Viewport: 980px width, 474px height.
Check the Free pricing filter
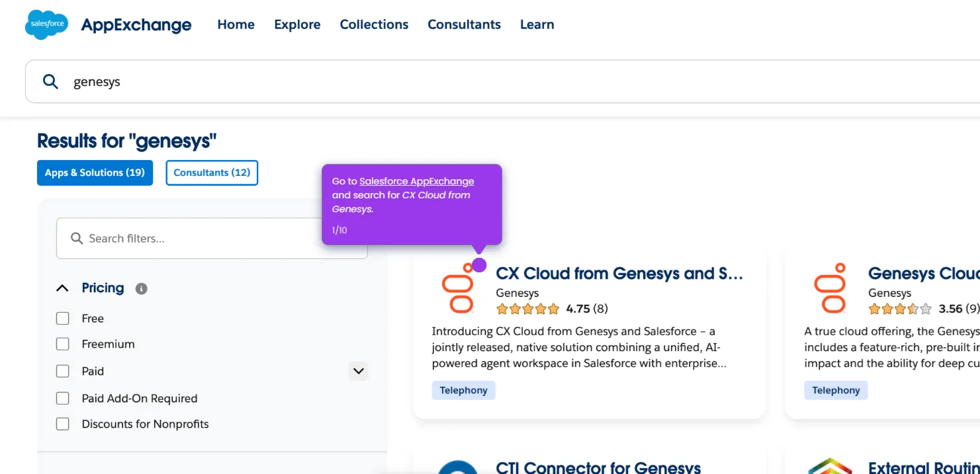pyautogui.click(x=63, y=319)
